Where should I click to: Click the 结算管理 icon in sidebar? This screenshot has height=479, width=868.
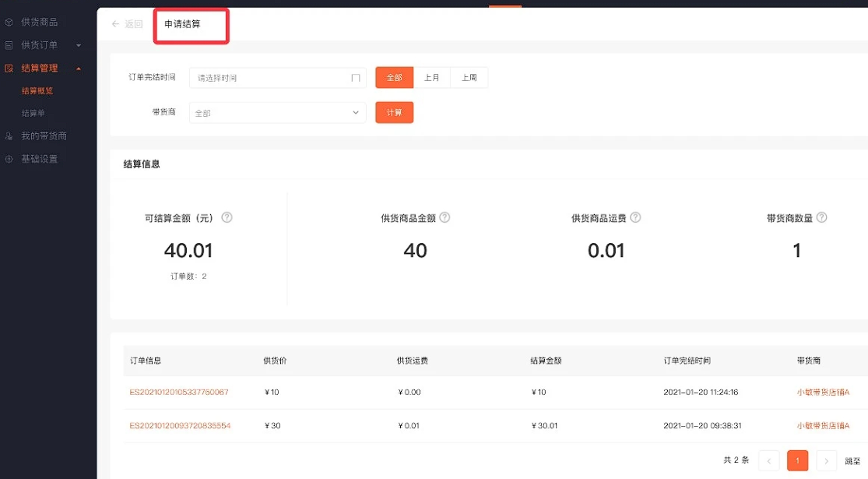click(9, 68)
